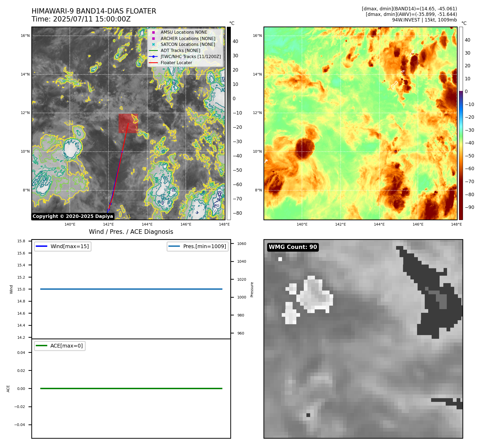Screen dimensions: 481x448
Task: Click the '146°E' label under the right map
Action: 418,224
